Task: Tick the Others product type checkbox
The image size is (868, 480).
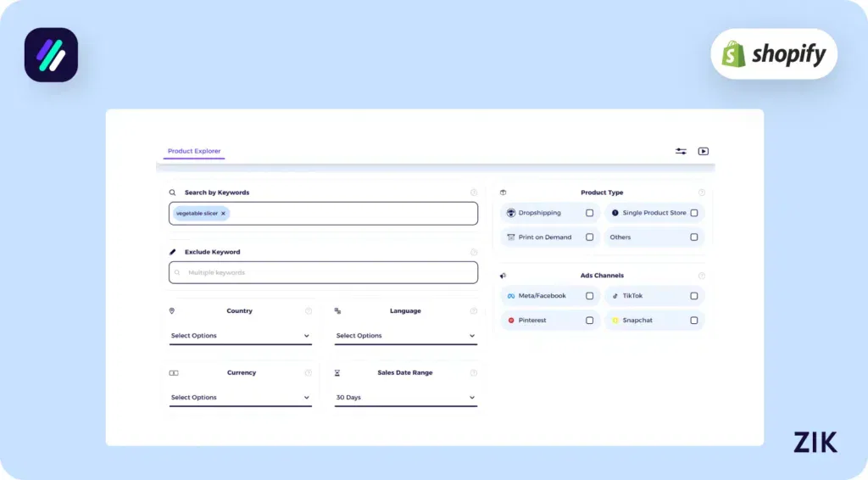Action: point(693,237)
